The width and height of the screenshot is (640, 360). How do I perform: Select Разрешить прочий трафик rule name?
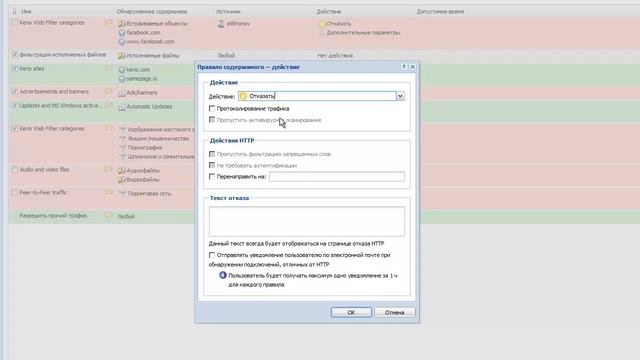click(x=53, y=216)
